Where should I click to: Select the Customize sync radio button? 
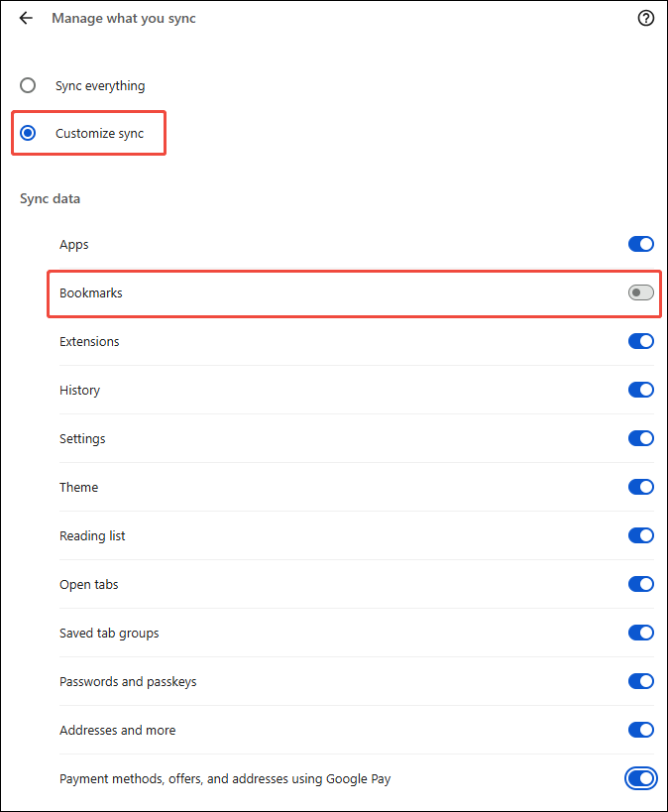click(28, 133)
